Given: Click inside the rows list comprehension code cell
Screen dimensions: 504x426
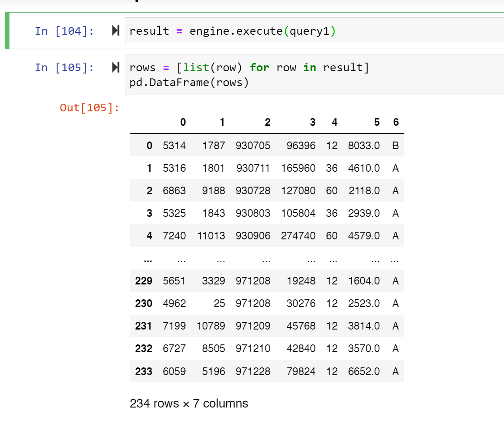Looking at the screenshot, I should click(248, 67).
